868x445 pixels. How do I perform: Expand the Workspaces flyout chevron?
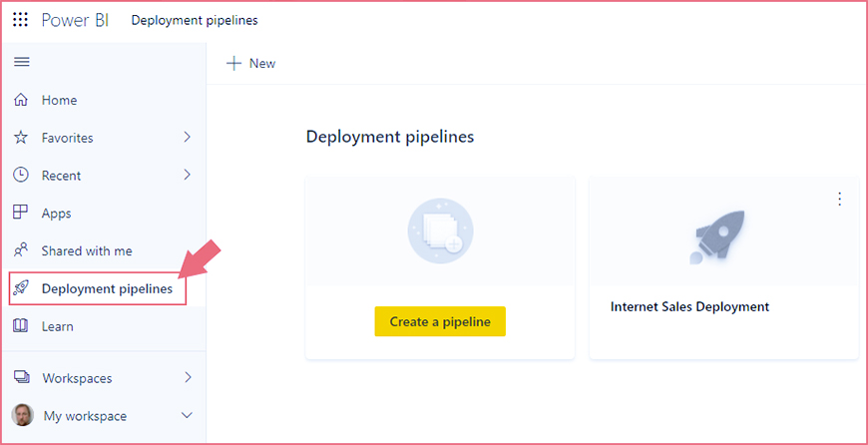[188, 377]
